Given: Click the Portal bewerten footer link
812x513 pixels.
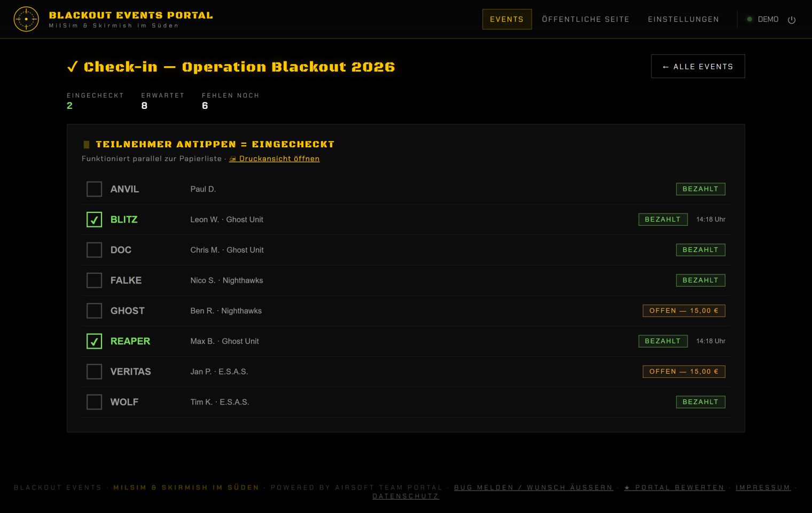Looking at the screenshot, I should (x=674, y=487).
